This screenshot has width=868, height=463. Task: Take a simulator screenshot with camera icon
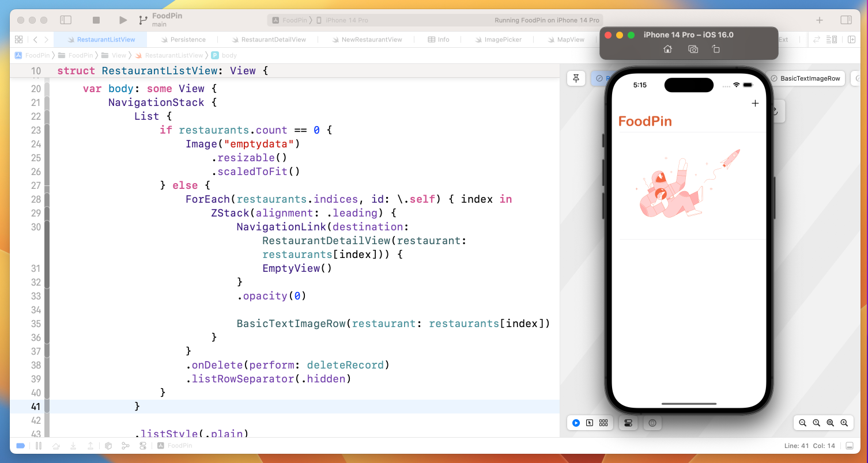(x=693, y=50)
